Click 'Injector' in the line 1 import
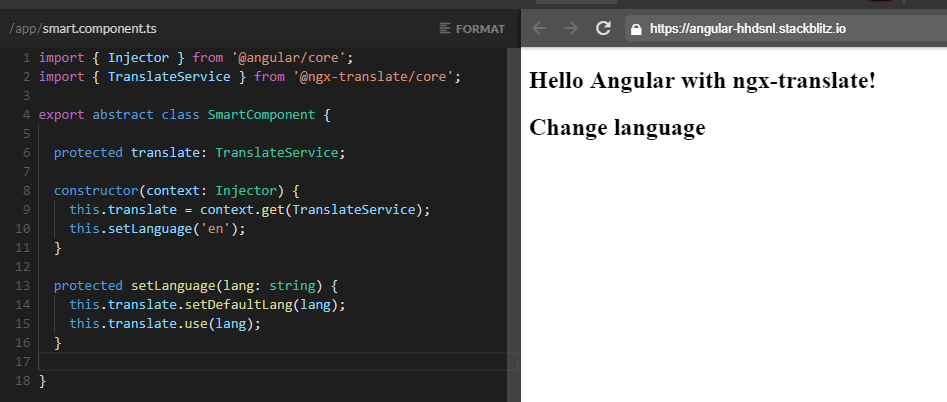Image resolution: width=947 pixels, height=402 pixels. [x=138, y=58]
